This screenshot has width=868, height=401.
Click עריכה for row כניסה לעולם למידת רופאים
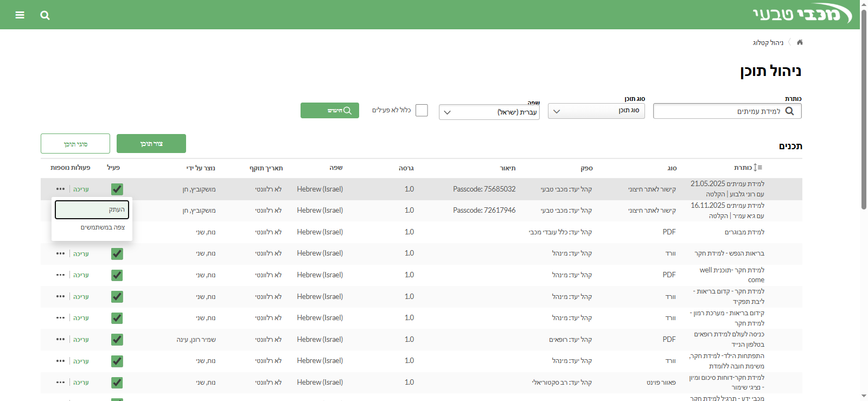pos(81,340)
